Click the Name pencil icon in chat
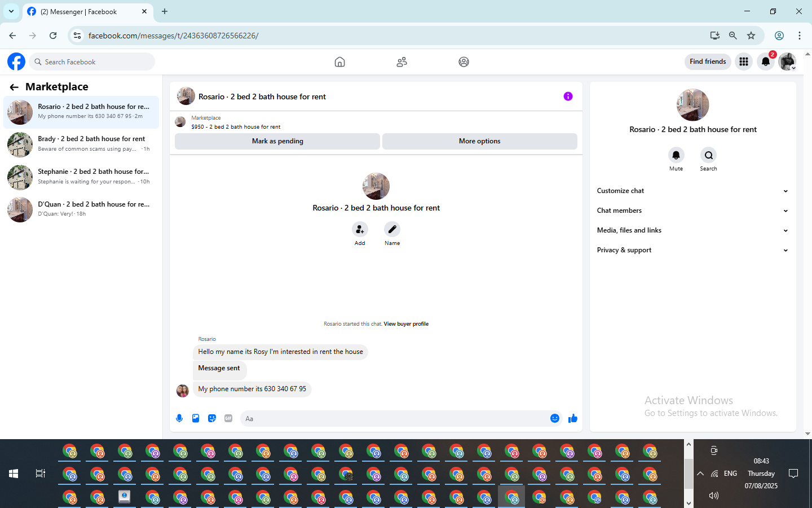The width and height of the screenshot is (812, 508). point(392,229)
